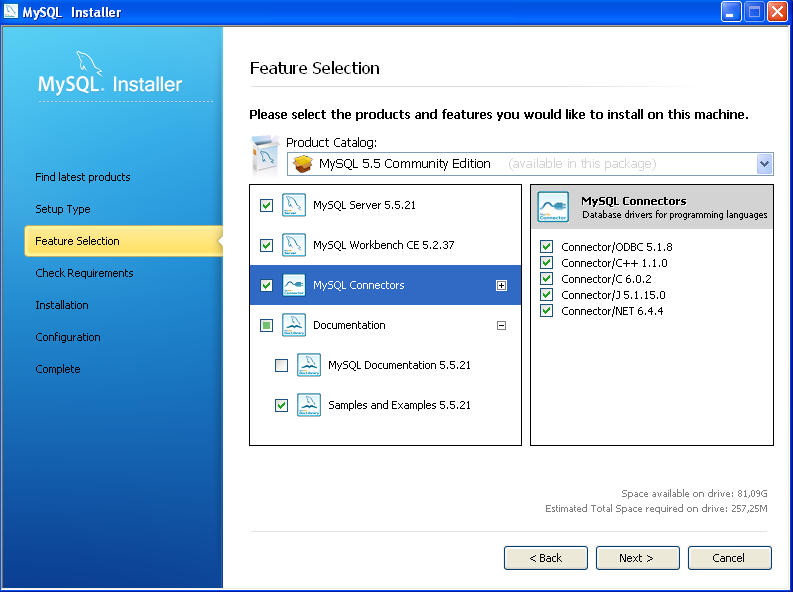Select the Feature Selection step
Image resolution: width=793 pixels, height=592 pixels.
tap(123, 241)
